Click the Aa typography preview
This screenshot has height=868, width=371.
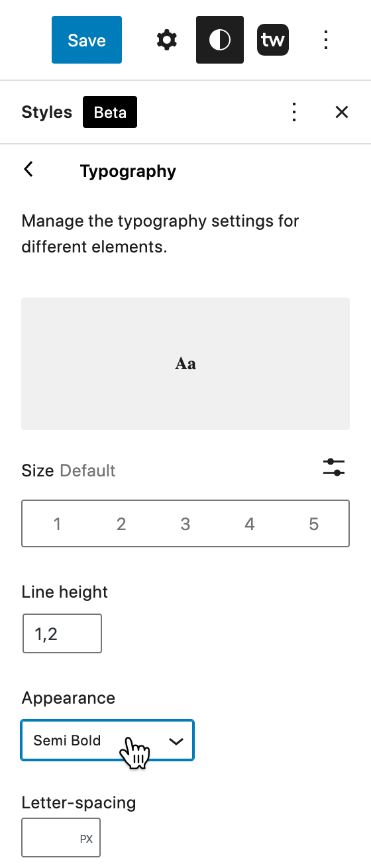tap(185, 364)
